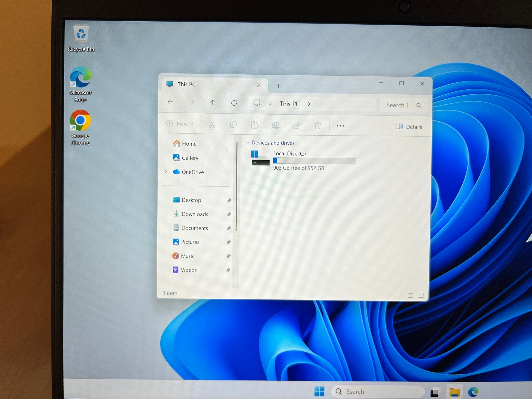This screenshot has width=532, height=399.
Task: Switch to details list view in status bar
Action: click(x=410, y=295)
